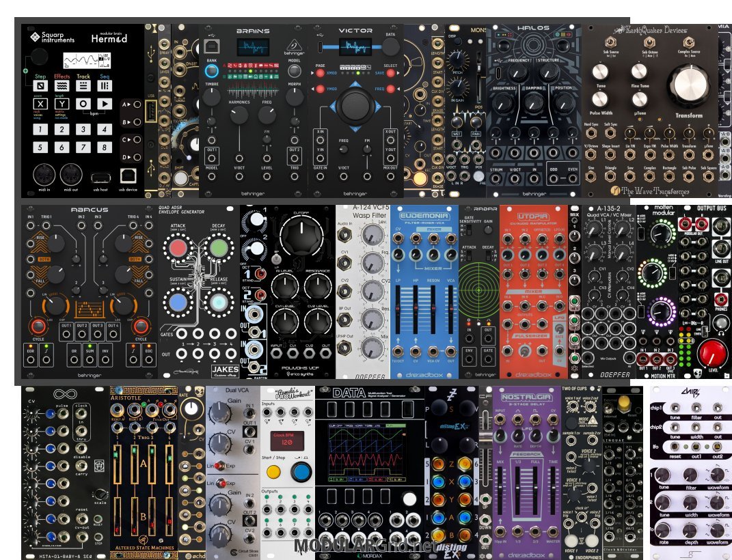Click the green DECAY knob on Quad ADSR

[x=219, y=248]
